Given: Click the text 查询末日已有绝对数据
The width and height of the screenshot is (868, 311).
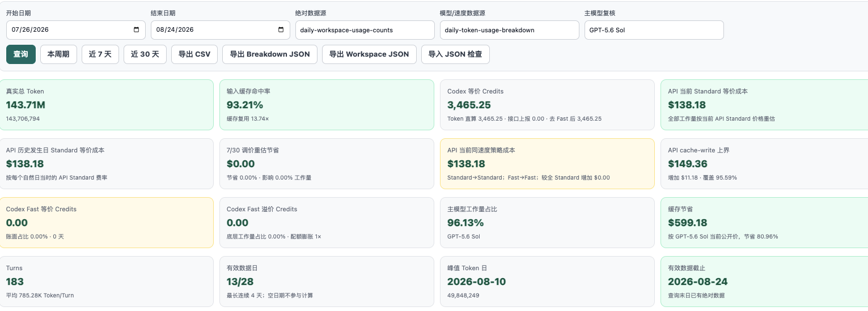Looking at the screenshot, I should tap(696, 296).
